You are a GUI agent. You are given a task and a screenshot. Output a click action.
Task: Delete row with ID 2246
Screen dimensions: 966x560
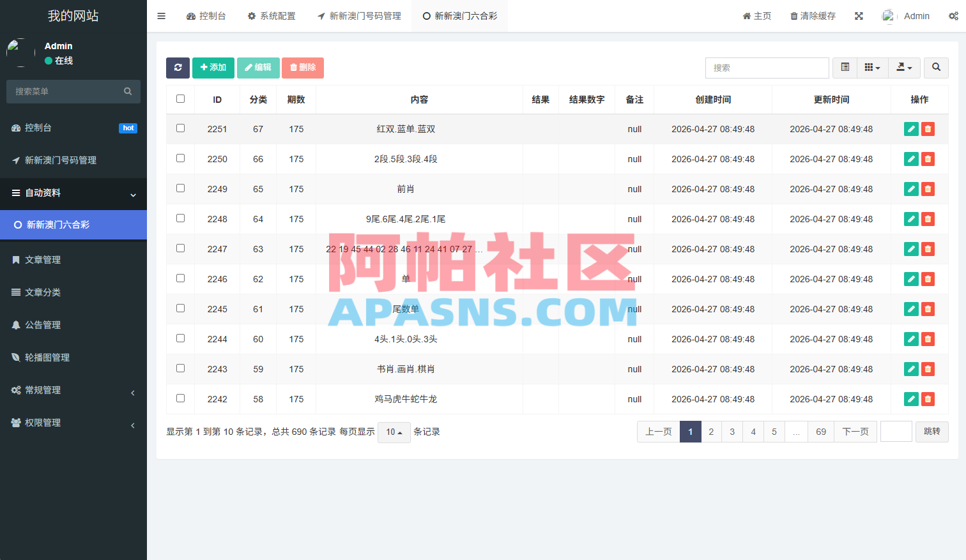(x=928, y=279)
